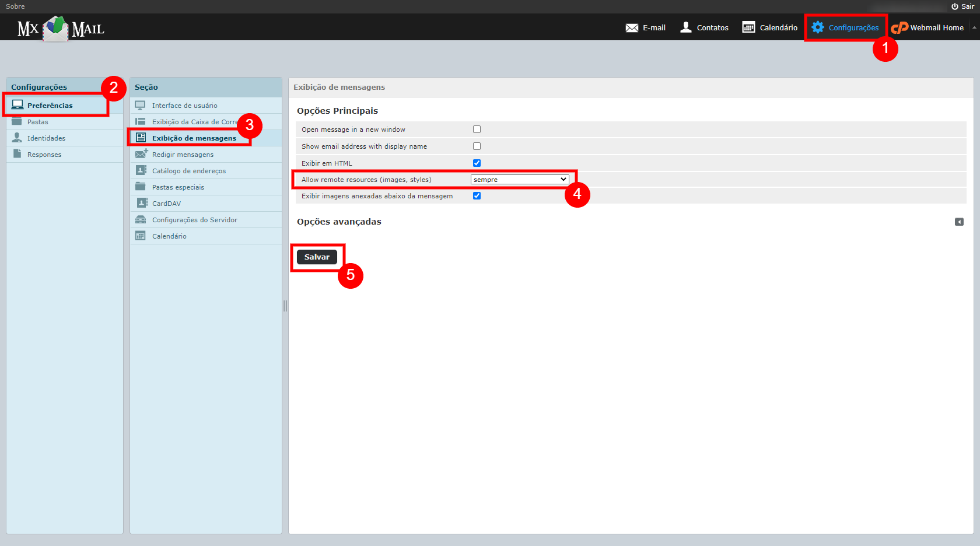Click the Sair logout link

[965, 6]
